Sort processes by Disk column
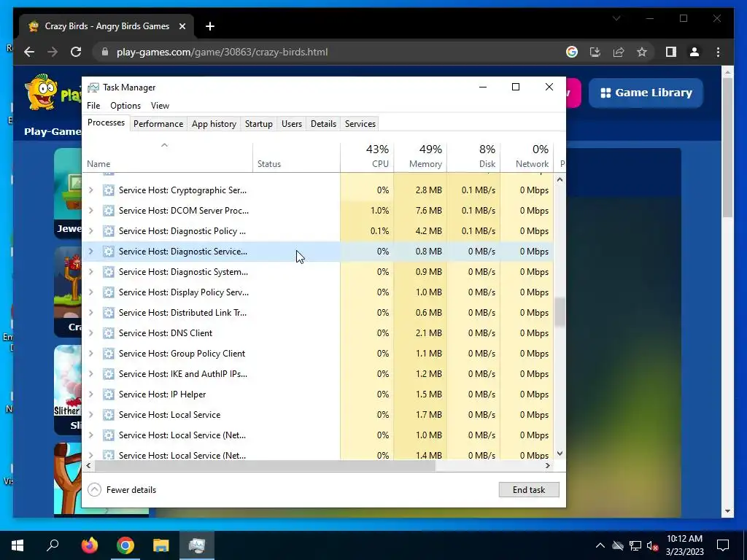The width and height of the screenshot is (747, 560). pos(474,157)
